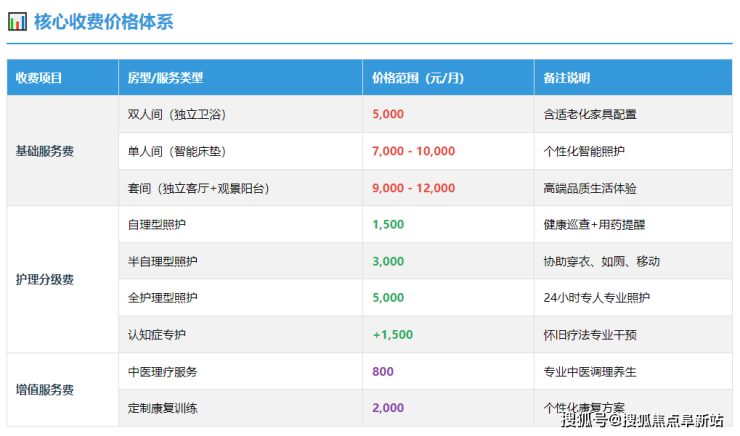The width and height of the screenshot is (740, 436).
Task: Click the 搜狐号@搜狐焦点阜新站 watermark
Action: click(642, 420)
